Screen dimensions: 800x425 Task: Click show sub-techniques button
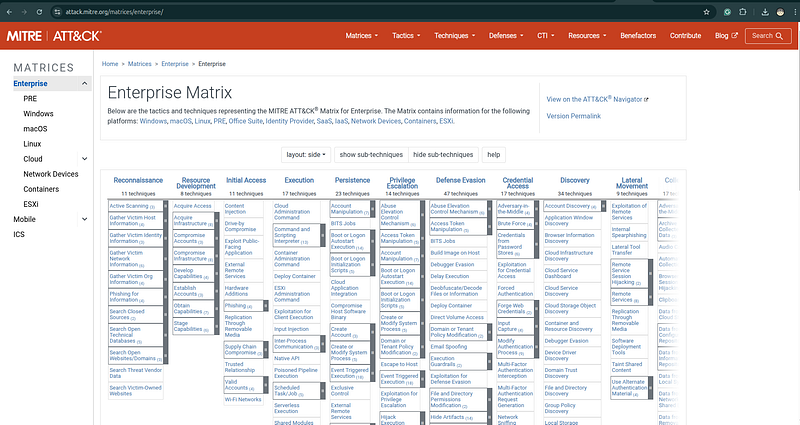point(371,155)
